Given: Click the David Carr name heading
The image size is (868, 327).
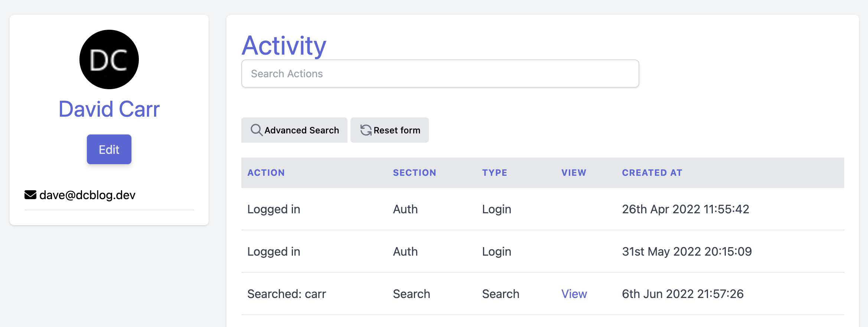Looking at the screenshot, I should click(x=109, y=109).
